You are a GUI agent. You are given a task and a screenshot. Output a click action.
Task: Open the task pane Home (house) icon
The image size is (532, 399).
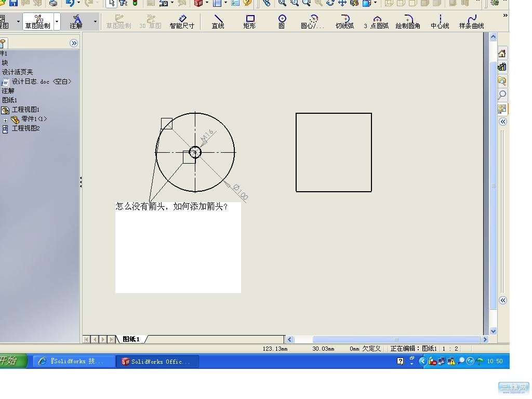[502, 54]
